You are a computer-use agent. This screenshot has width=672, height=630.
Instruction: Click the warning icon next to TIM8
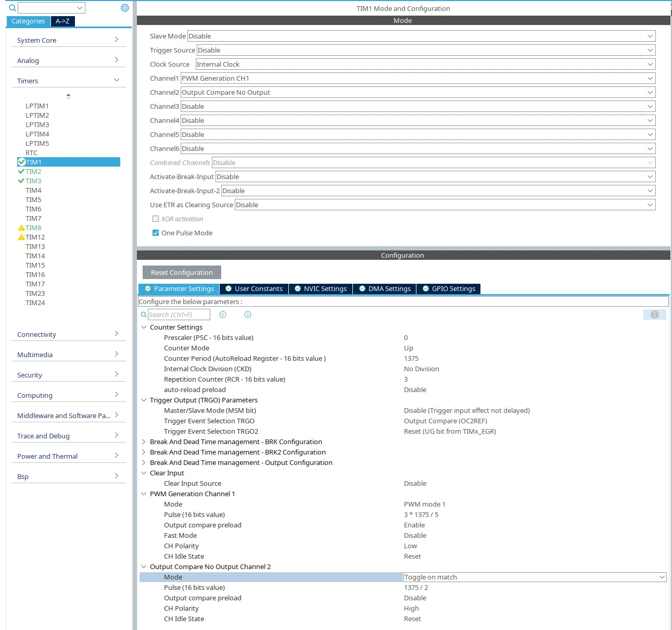point(21,228)
